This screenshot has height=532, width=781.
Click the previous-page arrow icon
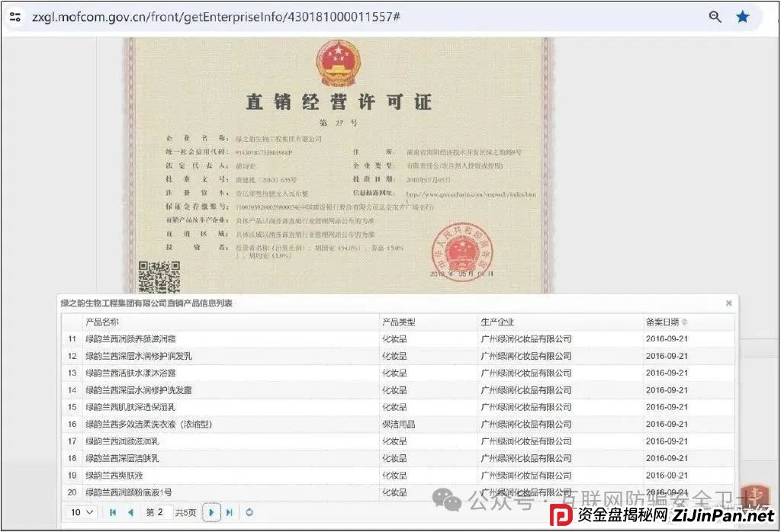click(x=131, y=513)
